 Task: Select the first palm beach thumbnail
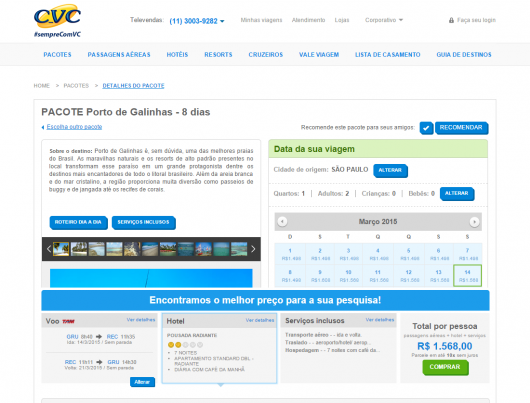pos(61,249)
